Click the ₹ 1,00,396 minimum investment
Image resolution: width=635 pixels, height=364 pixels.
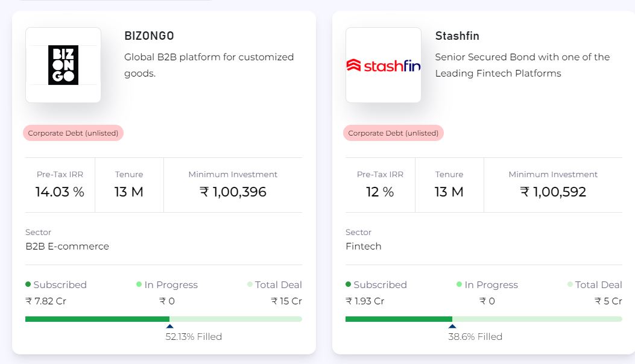point(233,192)
